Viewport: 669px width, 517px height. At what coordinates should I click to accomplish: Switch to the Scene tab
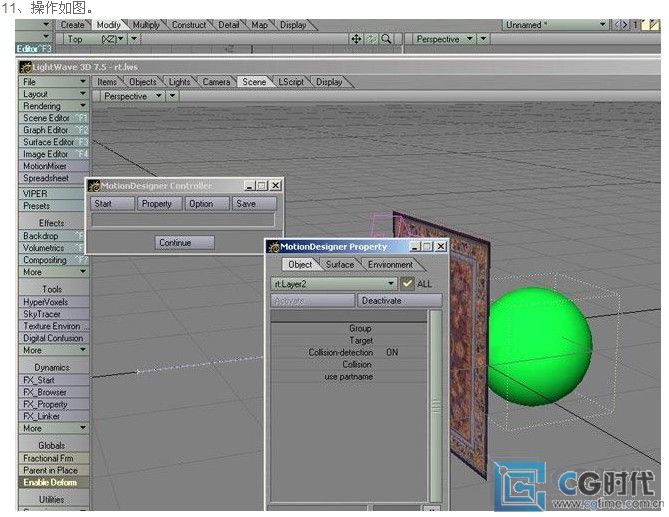point(254,82)
